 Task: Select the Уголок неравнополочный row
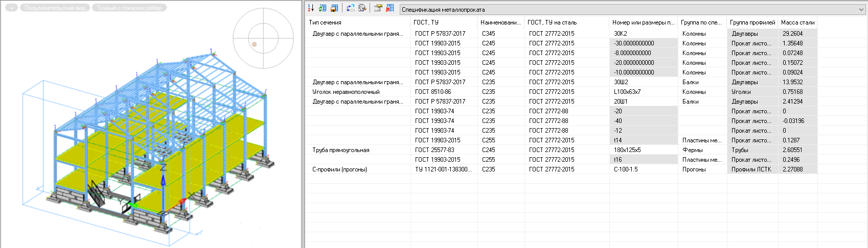pyautogui.click(x=346, y=92)
